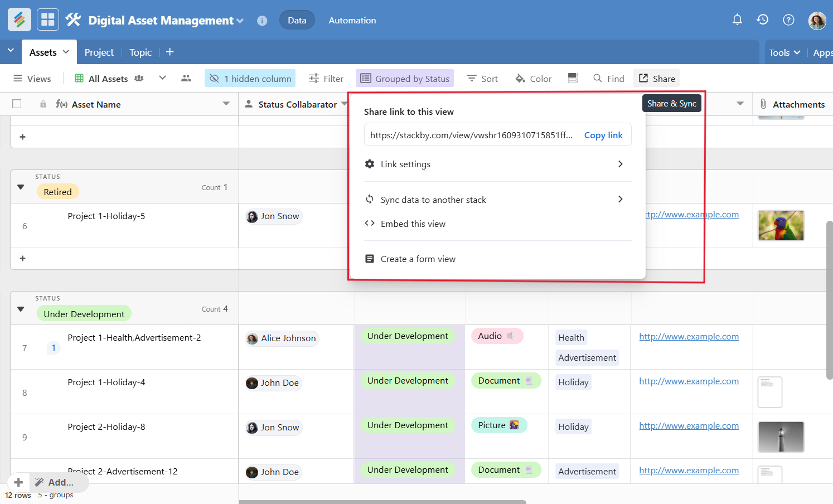Click the help question mark icon
This screenshot has height=504, width=833.
tap(788, 20)
